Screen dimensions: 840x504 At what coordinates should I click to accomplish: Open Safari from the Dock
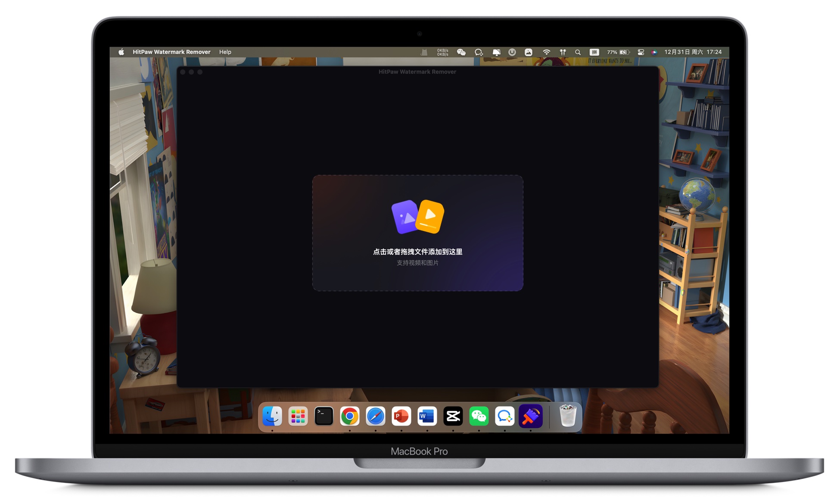[376, 416]
